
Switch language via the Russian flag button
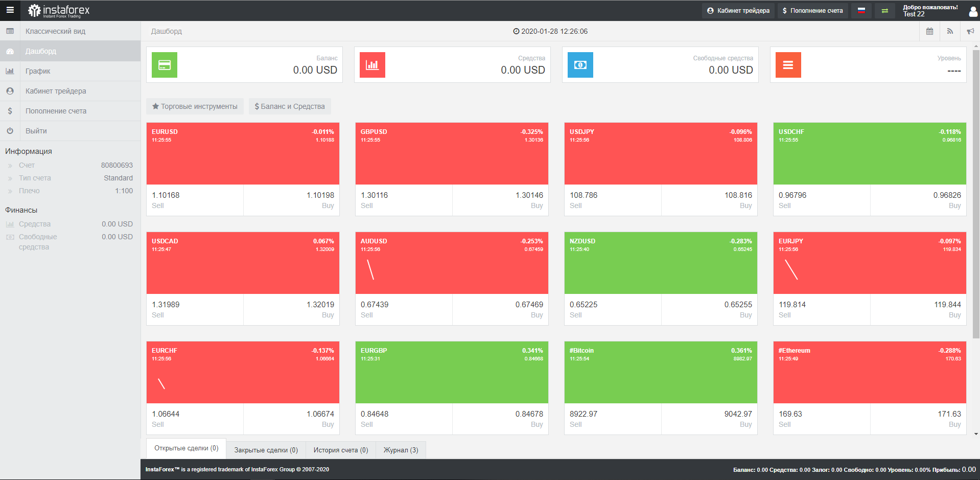[860, 10]
